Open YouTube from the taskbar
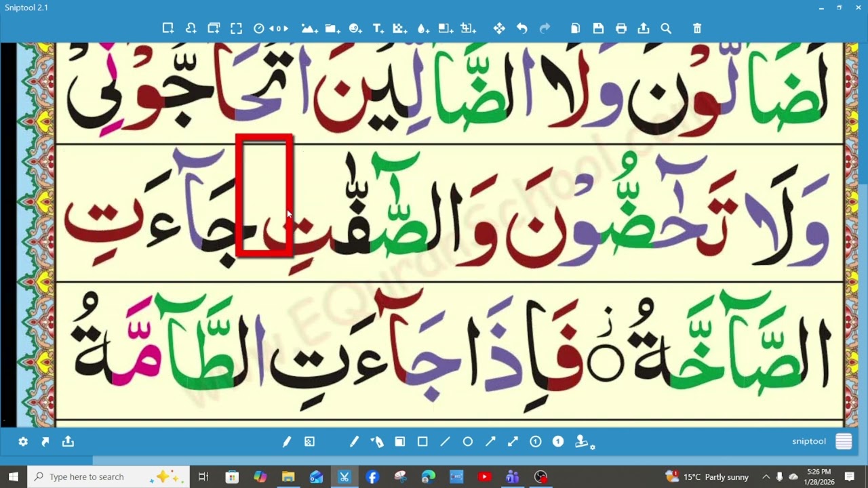 [484, 476]
